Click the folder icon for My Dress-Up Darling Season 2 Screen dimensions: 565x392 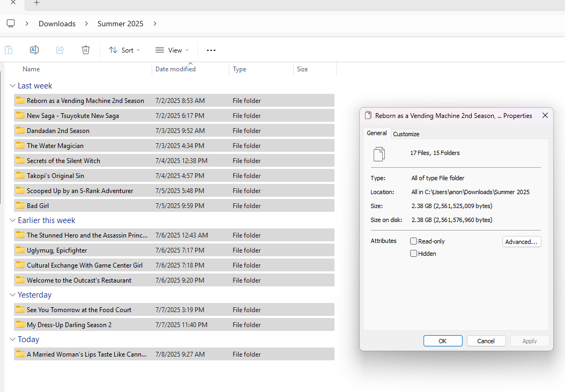click(x=20, y=325)
